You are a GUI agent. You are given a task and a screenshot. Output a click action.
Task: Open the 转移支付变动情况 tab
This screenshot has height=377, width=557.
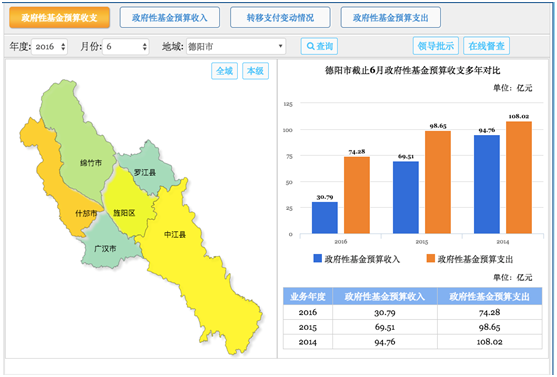click(280, 17)
